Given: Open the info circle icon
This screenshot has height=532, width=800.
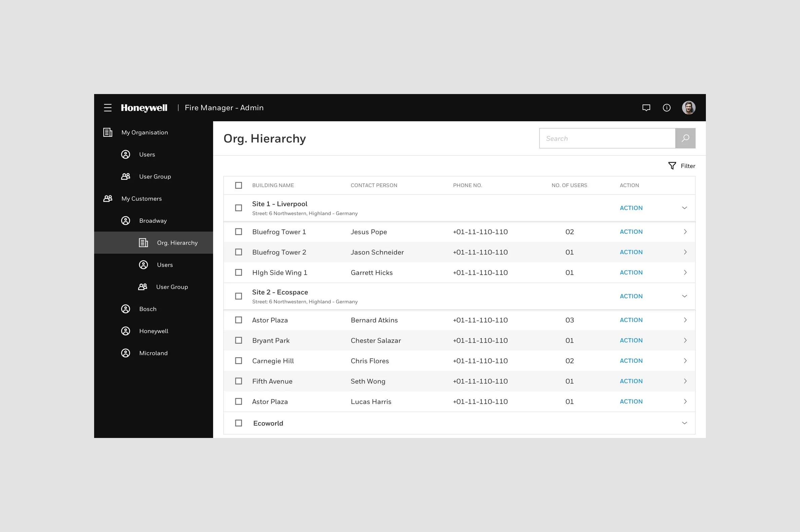Looking at the screenshot, I should click(x=667, y=107).
